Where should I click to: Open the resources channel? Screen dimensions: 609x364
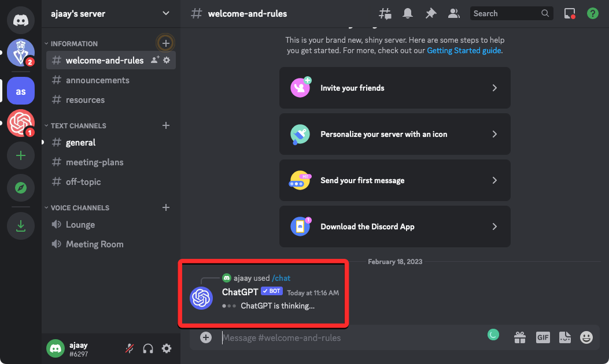coord(110,100)
